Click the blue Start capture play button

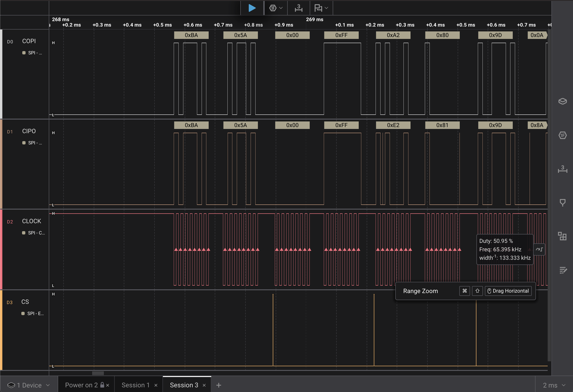point(252,8)
